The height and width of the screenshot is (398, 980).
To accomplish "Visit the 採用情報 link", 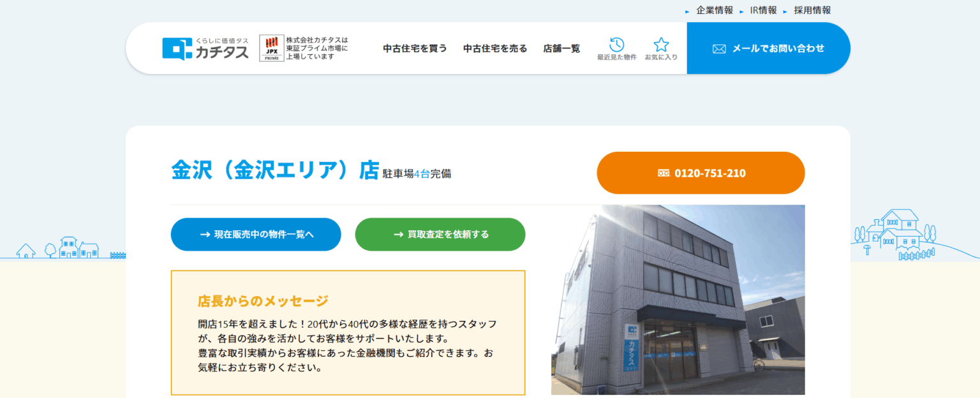I will (x=812, y=10).
